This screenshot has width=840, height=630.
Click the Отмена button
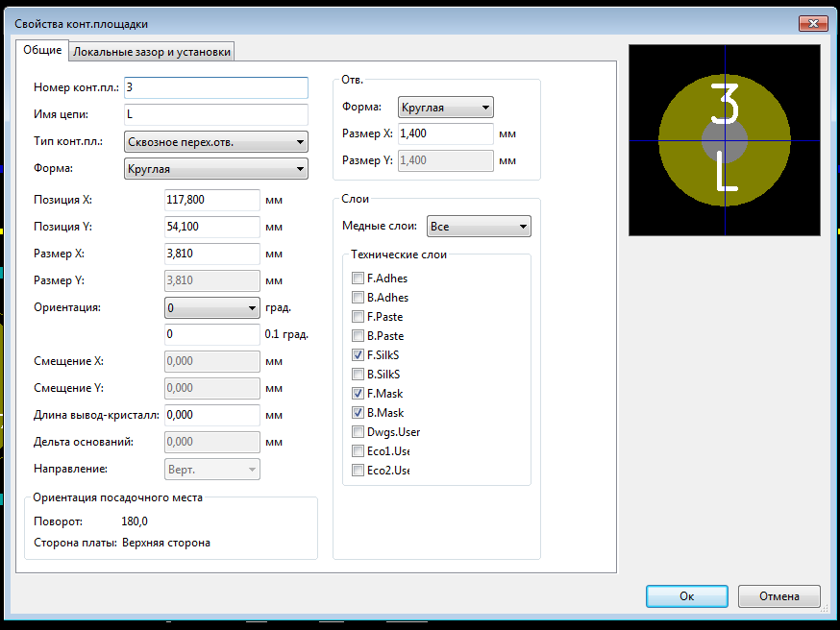(778, 596)
